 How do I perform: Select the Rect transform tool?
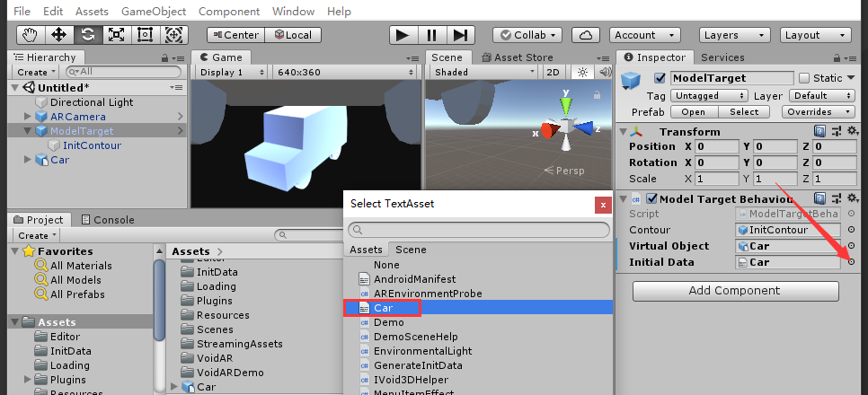click(145, 35)
